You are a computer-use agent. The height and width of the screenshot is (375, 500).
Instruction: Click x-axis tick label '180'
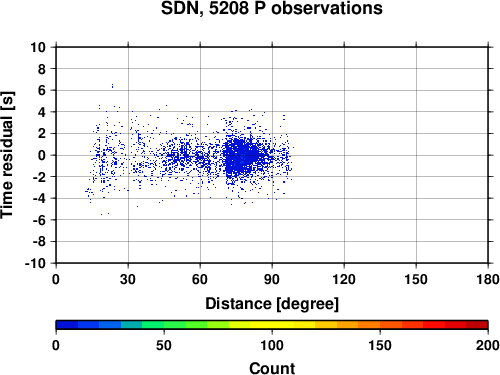point(488,279)
